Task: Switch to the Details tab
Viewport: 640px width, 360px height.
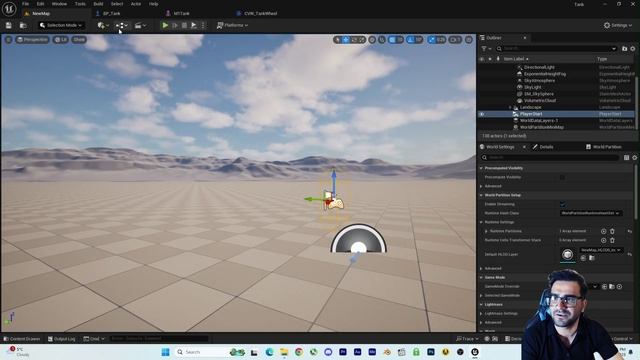Action: (543, 147)
